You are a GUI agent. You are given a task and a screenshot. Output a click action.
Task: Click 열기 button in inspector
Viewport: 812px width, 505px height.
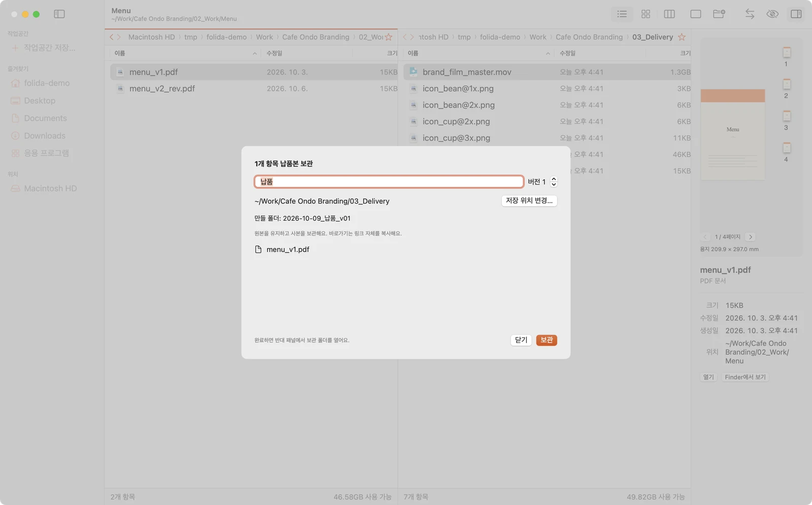pos(708,377)
